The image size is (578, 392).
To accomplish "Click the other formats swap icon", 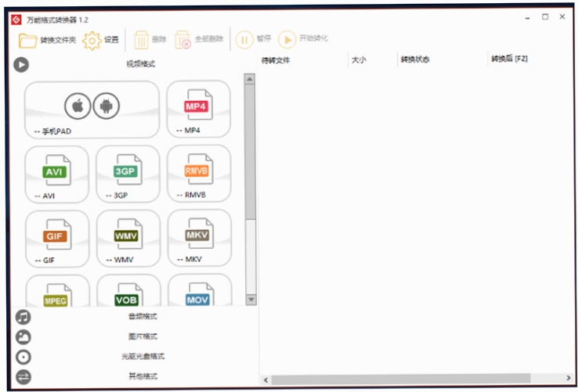I will (23, 377).
